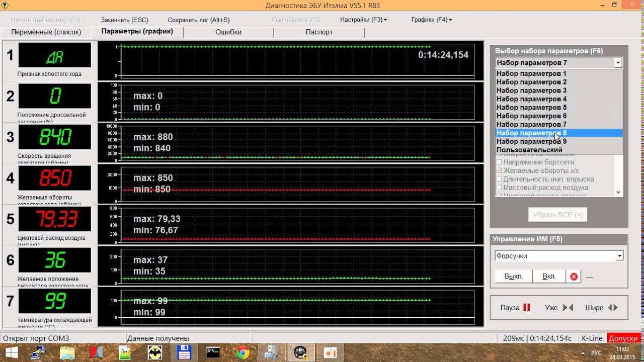Click the application icon in title bar

(6, 6)
